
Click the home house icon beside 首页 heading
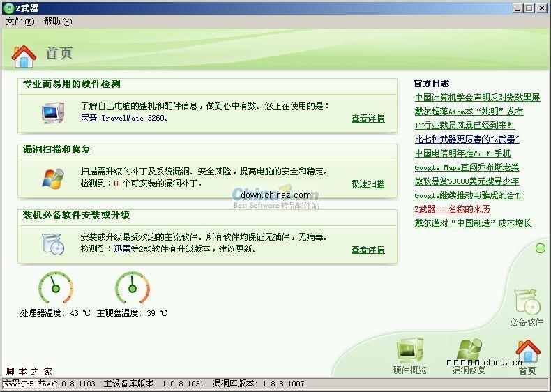[24, 56]
